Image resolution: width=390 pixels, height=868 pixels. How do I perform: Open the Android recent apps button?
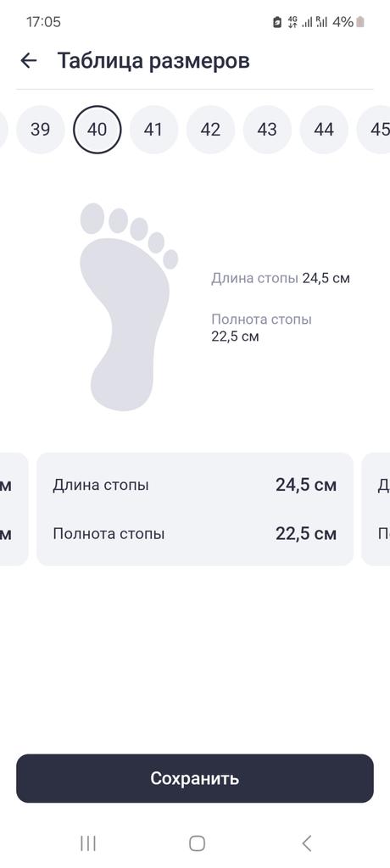88,843
